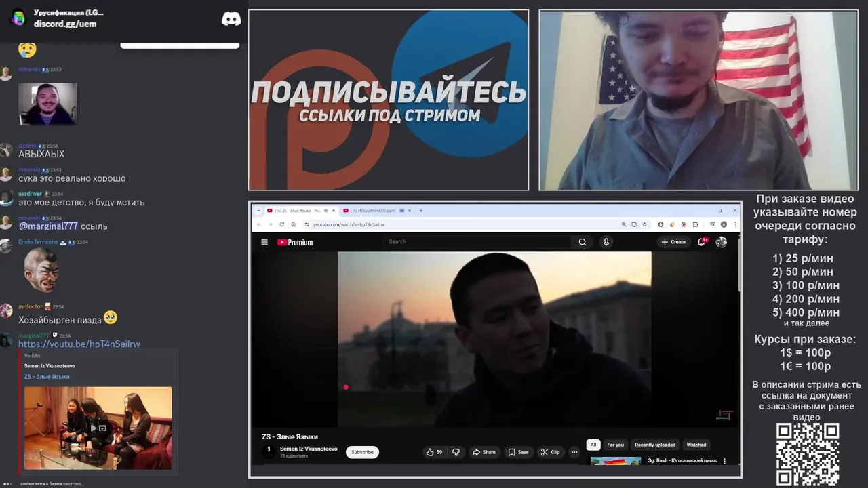Click the Share button

[x=484, y=452]
